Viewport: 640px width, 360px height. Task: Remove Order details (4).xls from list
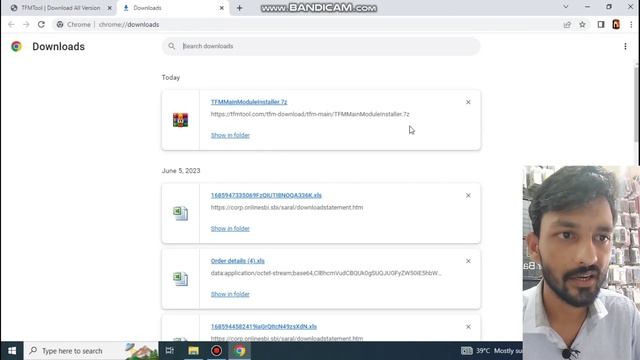[468, 261]
